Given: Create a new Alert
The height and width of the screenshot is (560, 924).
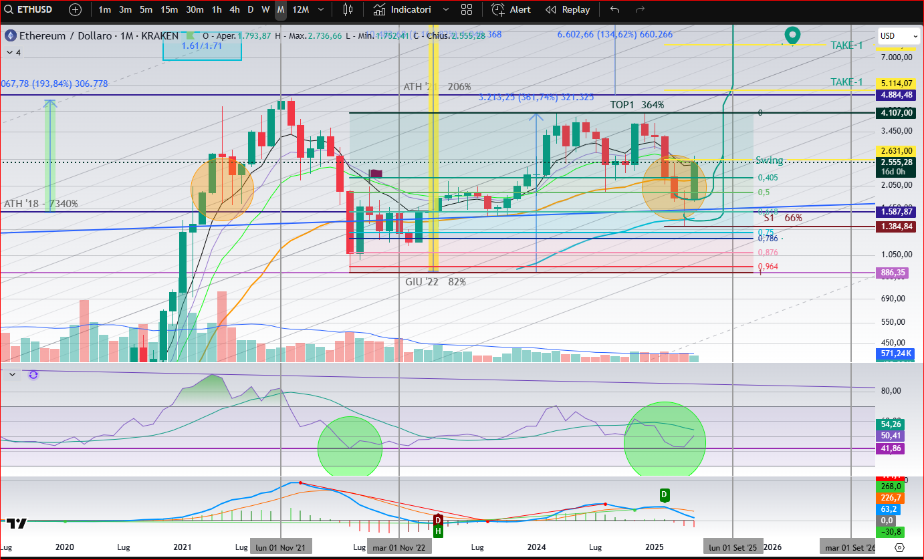Looking at the screenshot, I should (511, 10).
